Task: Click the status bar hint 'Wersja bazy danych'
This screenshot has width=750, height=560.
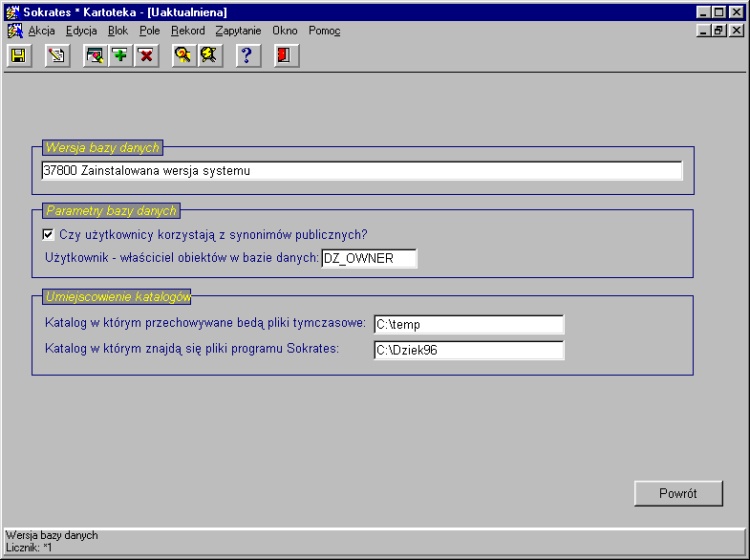Action: click(52, 535)
